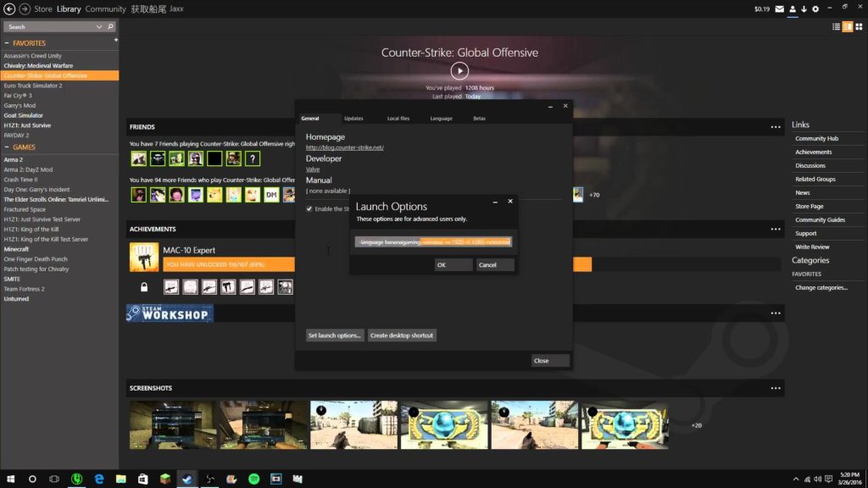
Task: Open Spotify from the taskbar
Action: (x=253, y=480)
